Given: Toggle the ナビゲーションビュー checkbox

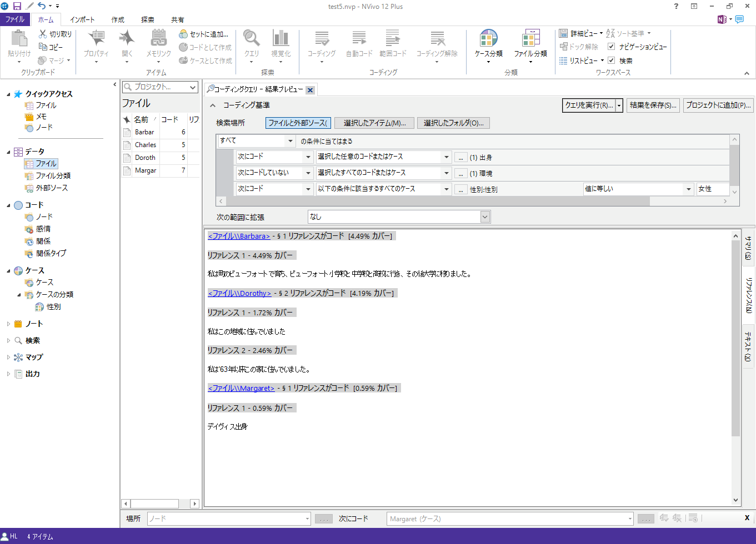Looking at the screenshot, I should [611, 47].
